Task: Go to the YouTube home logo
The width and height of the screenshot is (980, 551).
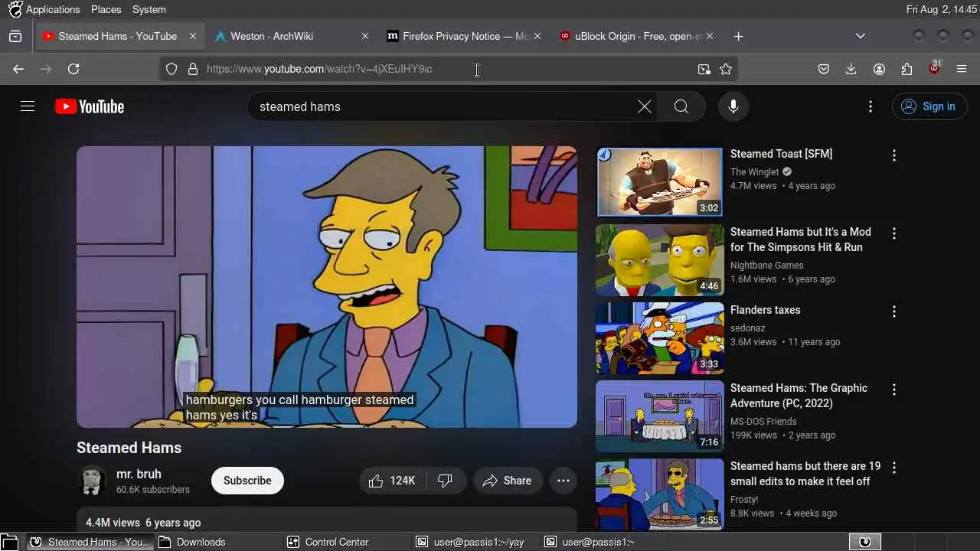Action: [90, 106]
